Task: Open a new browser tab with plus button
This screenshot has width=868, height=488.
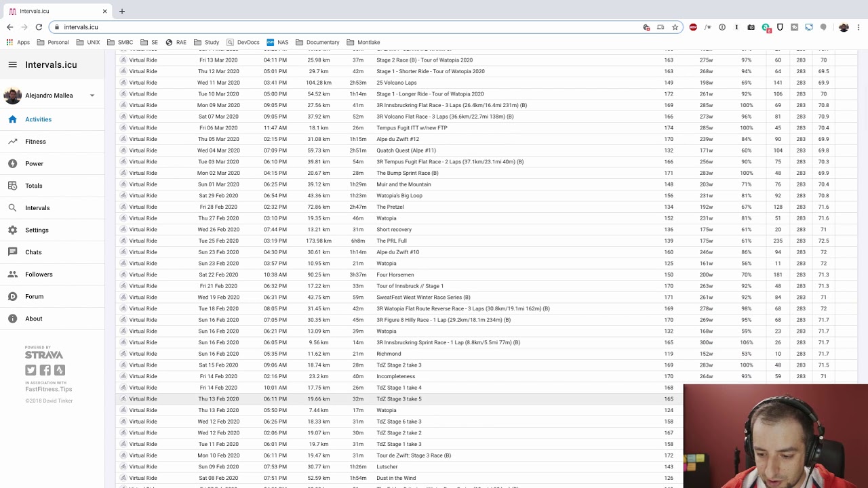Action: click(122, 12)
